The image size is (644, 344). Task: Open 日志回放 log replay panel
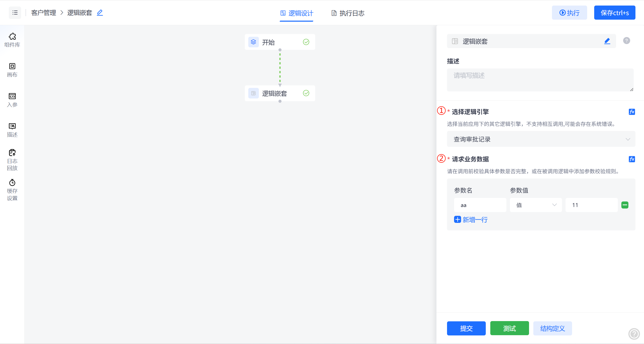[12, 160]
